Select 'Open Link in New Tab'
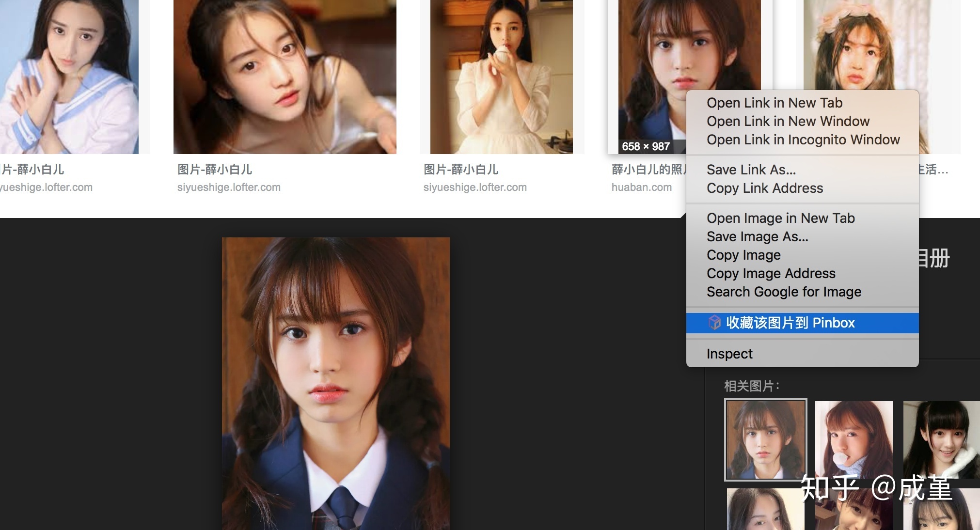Image resolution: width=980 pixels, height=530 pixels. tap(774, 103)
